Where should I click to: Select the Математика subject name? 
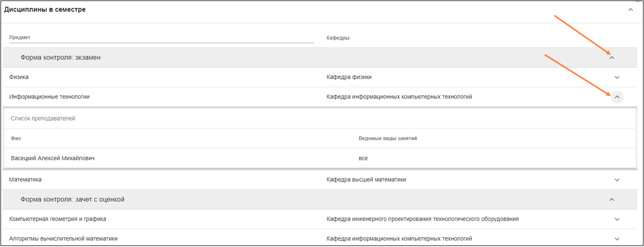tap(25, 180)
